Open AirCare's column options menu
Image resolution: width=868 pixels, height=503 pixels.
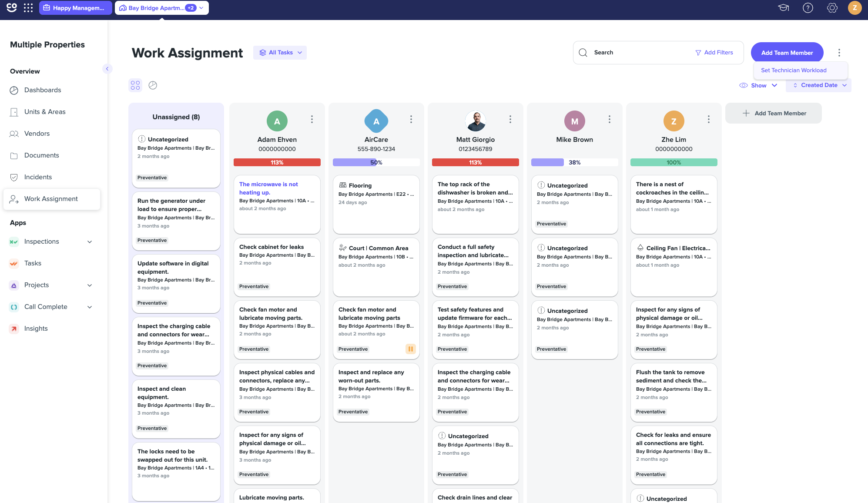click(411, 119)
